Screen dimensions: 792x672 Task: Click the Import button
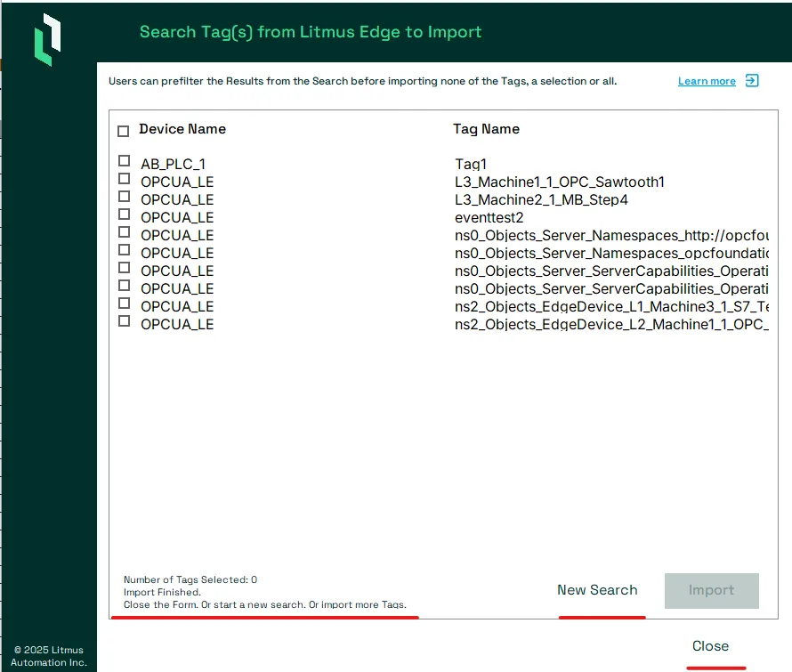(712, 591)
